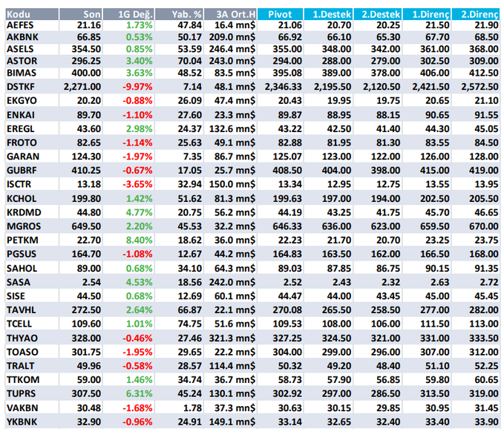Select the 2.Direnç column header
The image size is (504, 432).
coord(476,14)
